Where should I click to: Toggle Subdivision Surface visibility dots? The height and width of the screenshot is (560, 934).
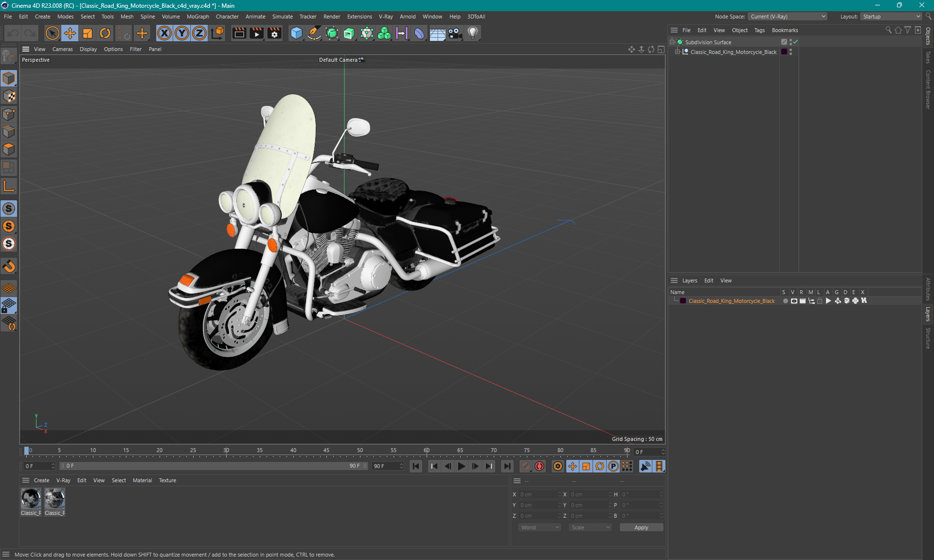pyautogui.click(x=790, y=42)
